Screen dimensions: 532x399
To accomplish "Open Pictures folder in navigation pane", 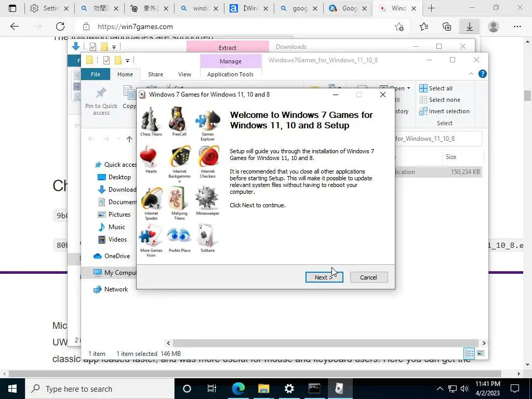I will pos(114,215).
